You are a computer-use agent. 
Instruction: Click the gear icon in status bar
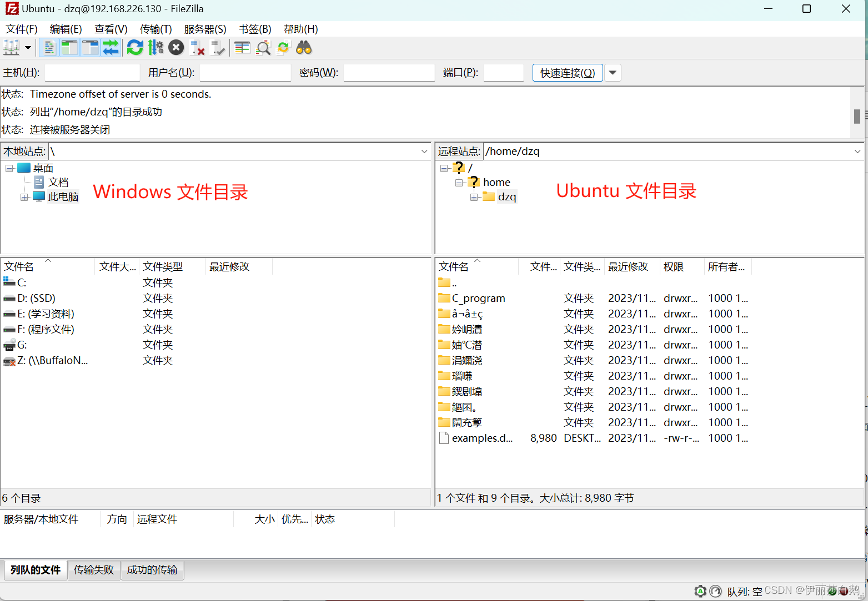(700, 591)
